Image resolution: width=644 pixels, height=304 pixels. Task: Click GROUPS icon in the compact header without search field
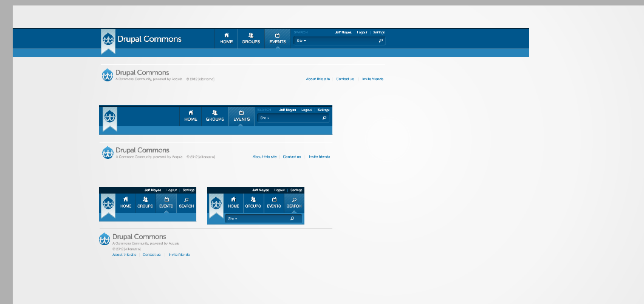coord(145,200)
